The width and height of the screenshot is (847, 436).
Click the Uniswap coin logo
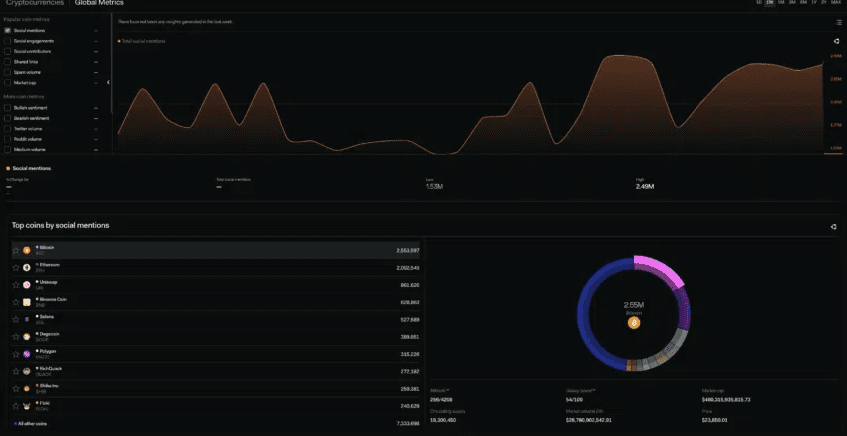[x=27, y=285]
